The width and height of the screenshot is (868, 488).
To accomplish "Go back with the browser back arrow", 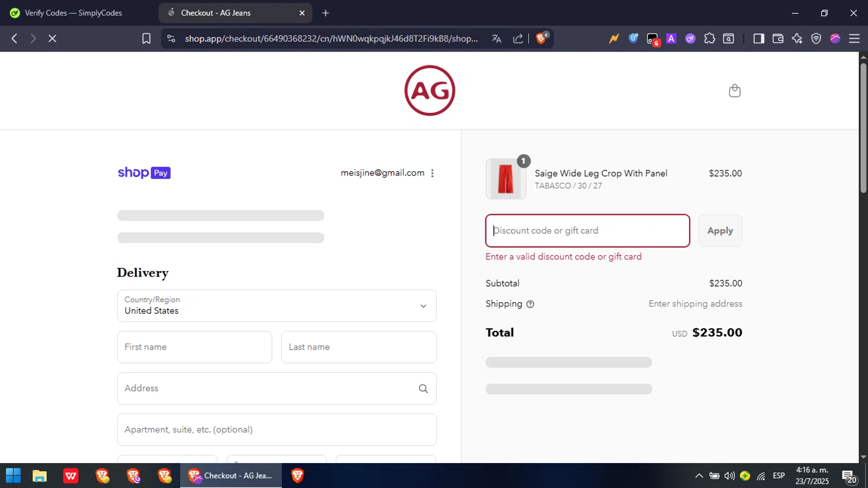I will (14, 38).
